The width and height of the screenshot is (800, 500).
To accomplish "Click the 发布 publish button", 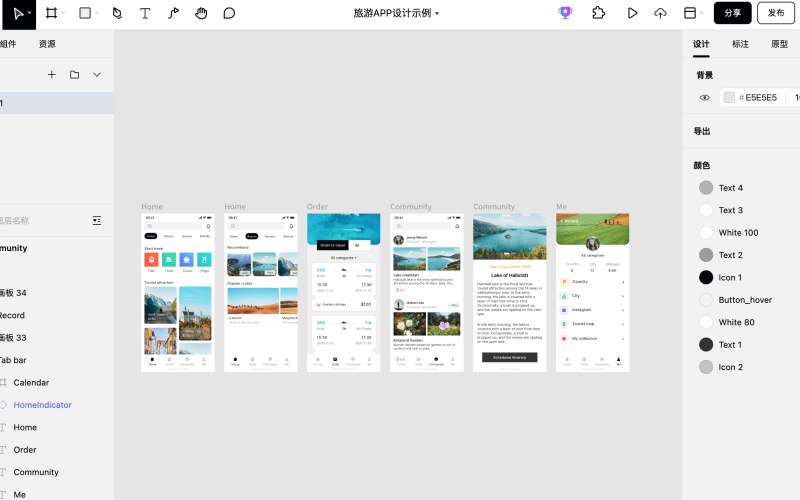I will tap(776, 13).
